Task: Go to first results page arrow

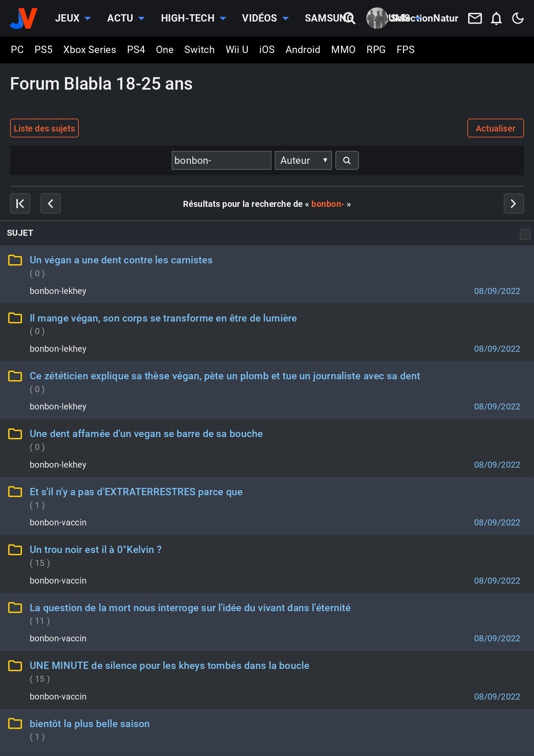Action: (20, 203)
